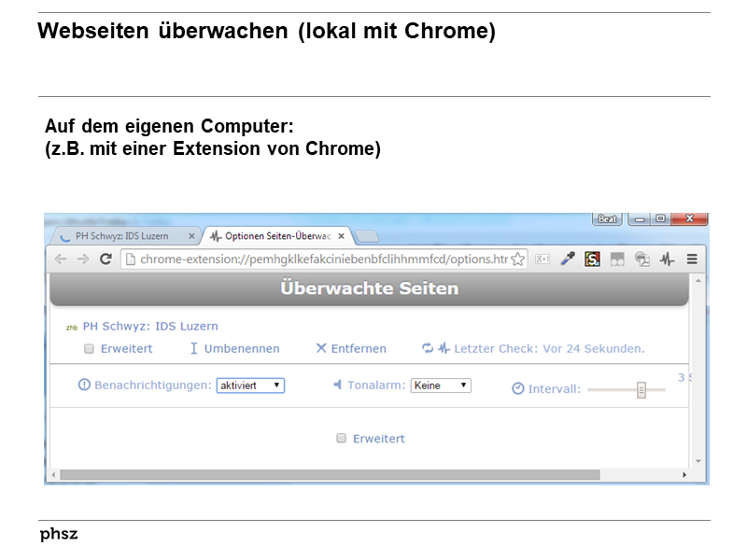
Task: Enable the Erweitert checkbox next to Umbenennen
Action: [x=89, y=348]
